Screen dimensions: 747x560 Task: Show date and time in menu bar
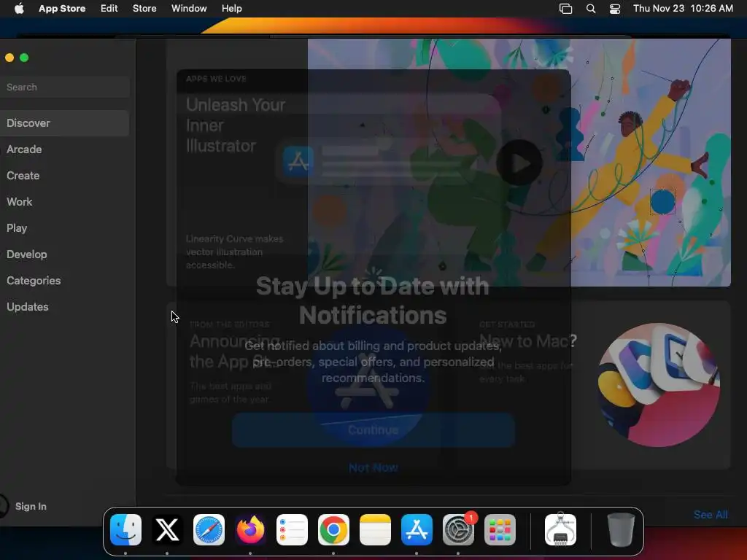[x=683, y=9]
